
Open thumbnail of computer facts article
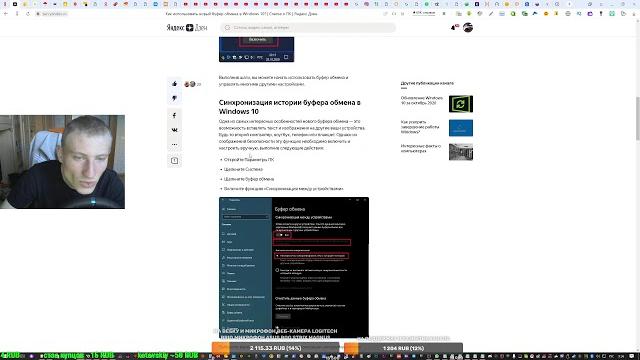(x=461, y=152)
